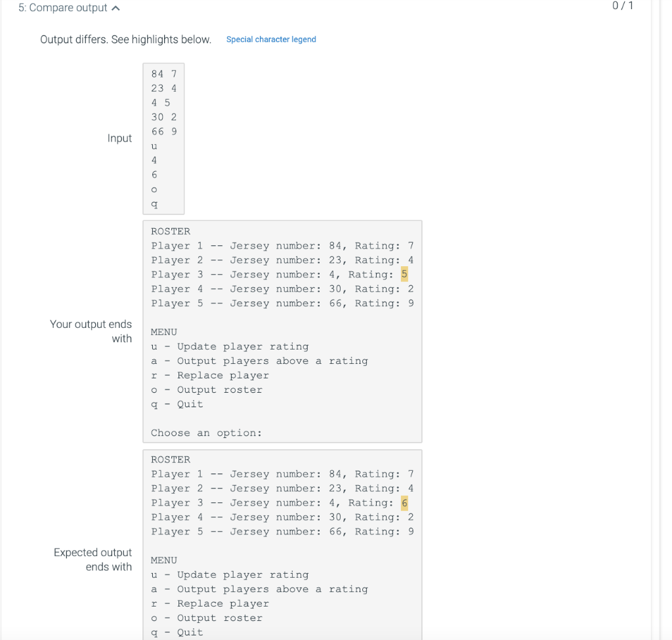Click the 0 / 1 score indicator
Viewport: 672px width, 640px height.
[621, 7]
